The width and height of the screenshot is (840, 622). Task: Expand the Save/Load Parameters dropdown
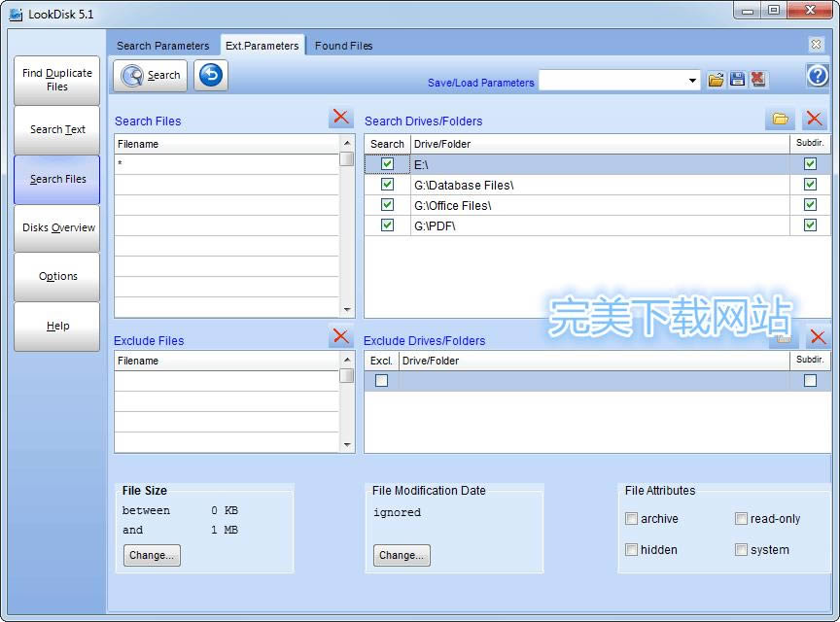692,81
